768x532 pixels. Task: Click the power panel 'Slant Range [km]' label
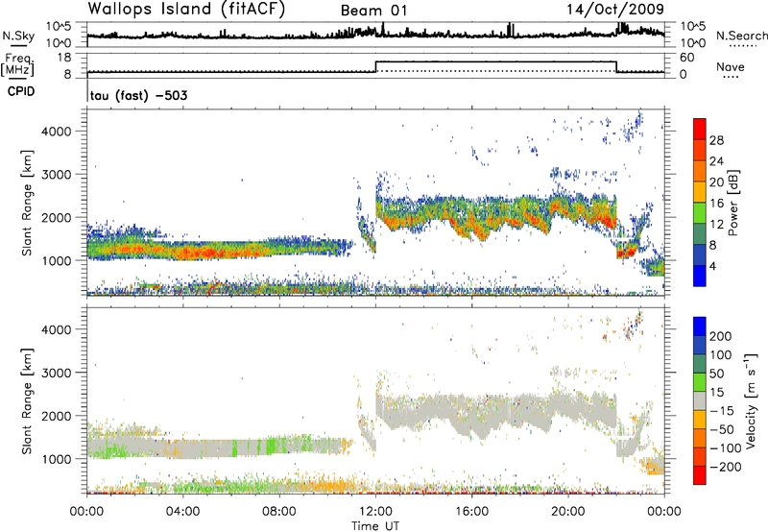click(27, 203)
